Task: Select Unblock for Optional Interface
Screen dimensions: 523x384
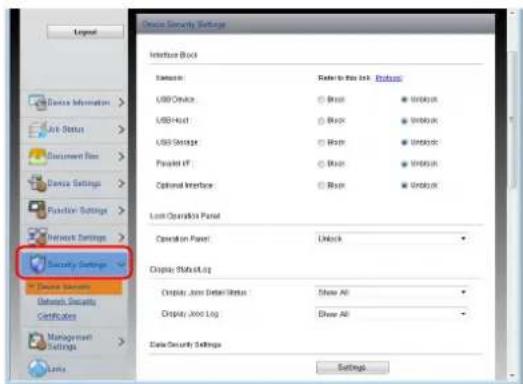Action: [x=404, y=185]
